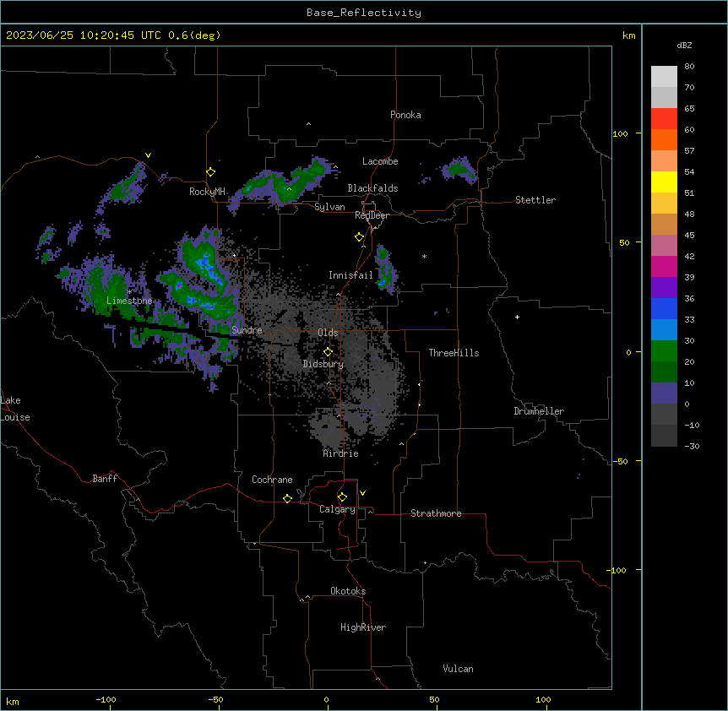The height and width of the screenshot is (711, 728).
Task: Click the yellow diamond marker above Calgary label
Action: coord(342,497)
